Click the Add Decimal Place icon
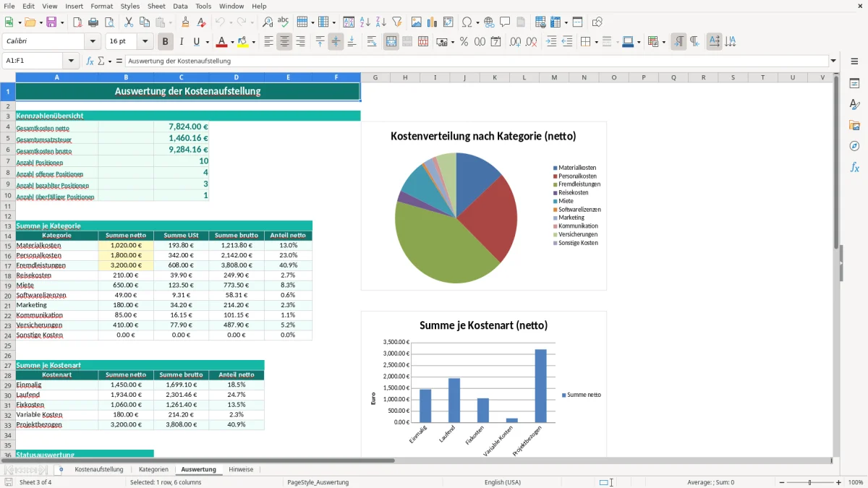The image size is (868, 488). [515, 42]
